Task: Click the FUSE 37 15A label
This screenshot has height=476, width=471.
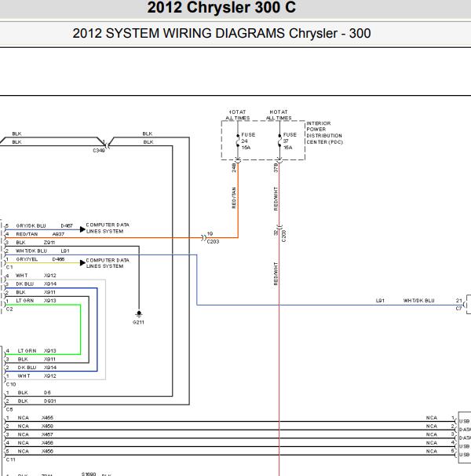Action: [290, 141]
